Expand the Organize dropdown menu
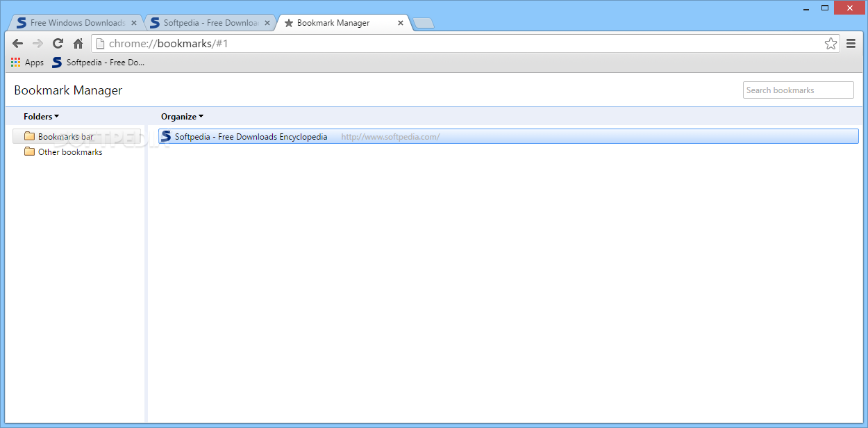This screenshot has width=868, height=428. 182,117
